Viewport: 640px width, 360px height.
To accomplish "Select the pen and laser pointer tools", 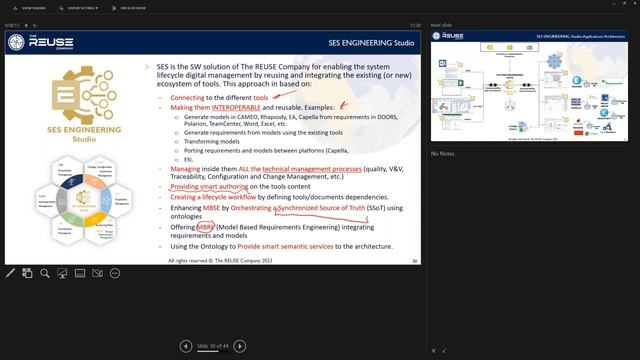I will [10, 273].
